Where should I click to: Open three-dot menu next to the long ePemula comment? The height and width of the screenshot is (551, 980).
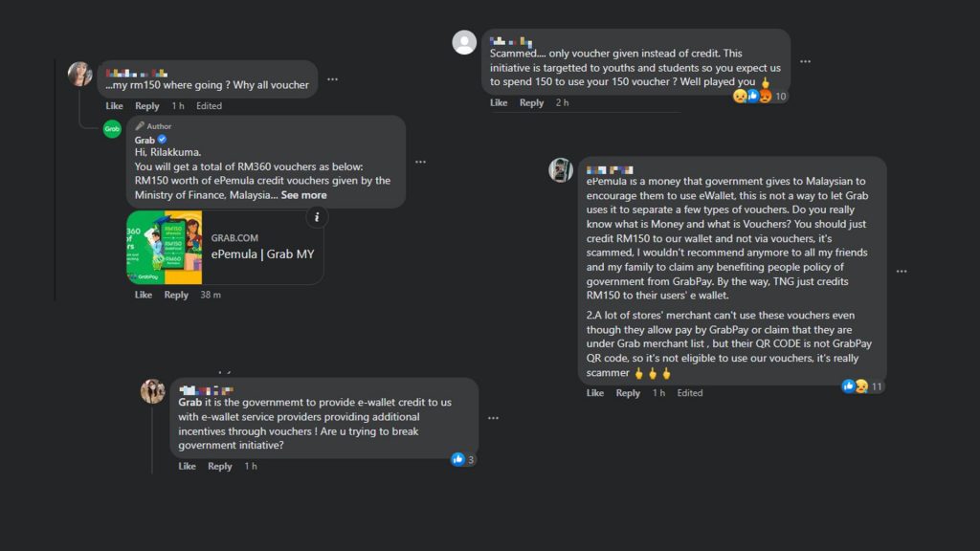(x=902, y=271)
